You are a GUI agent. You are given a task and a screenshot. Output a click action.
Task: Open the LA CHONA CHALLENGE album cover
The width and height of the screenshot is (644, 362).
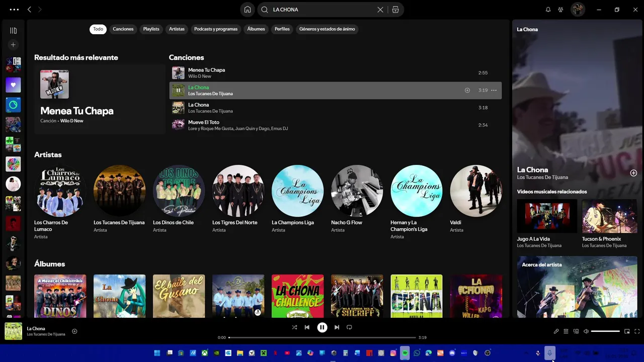[x=297, y=296]
